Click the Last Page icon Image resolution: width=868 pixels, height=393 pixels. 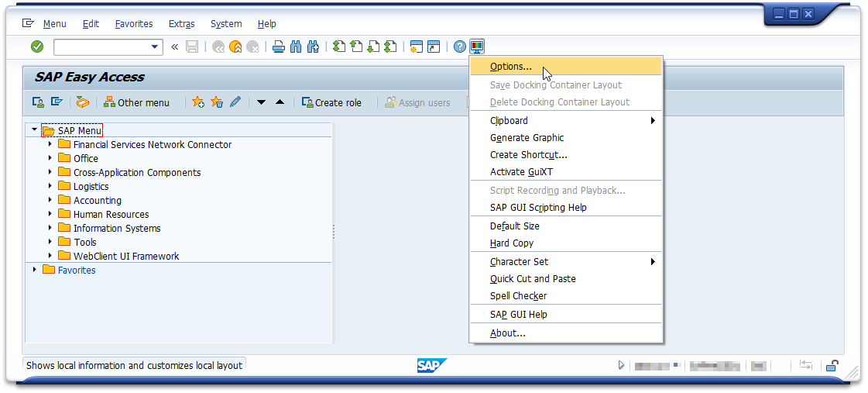pyautogui.click(x=390, y=47)
